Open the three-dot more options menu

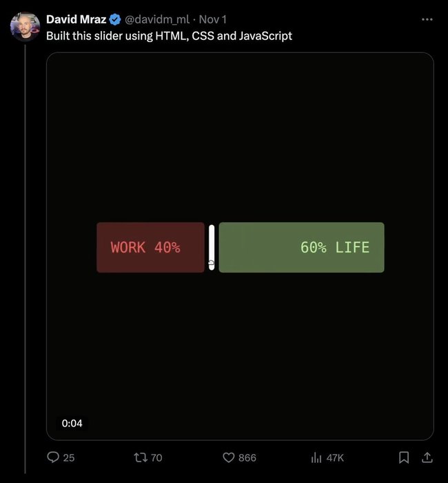427,19
